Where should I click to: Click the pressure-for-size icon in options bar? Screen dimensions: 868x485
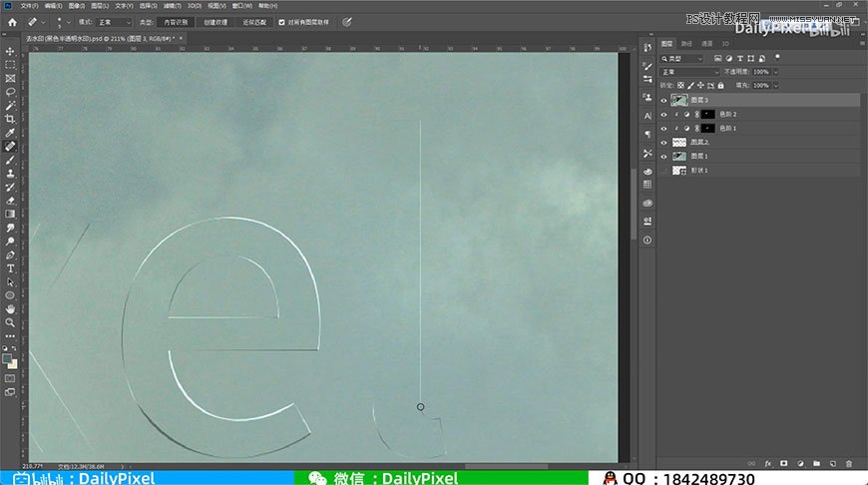coord(347,22)
